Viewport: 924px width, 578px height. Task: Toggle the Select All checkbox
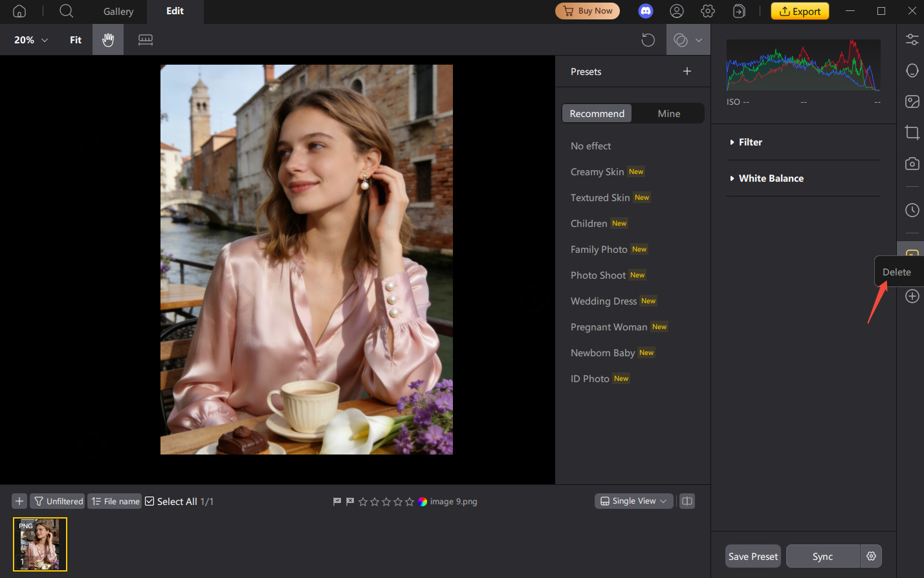(149, 501)
